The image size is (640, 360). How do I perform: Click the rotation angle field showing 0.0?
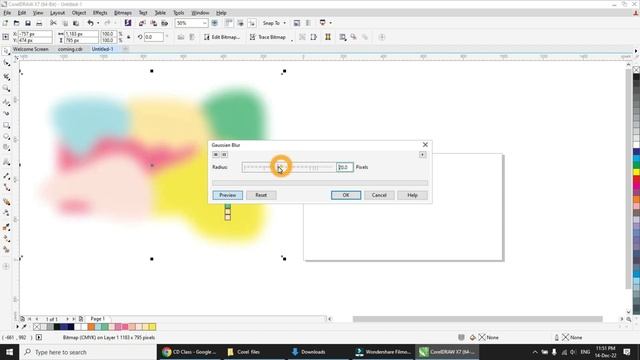click(153, 37)
